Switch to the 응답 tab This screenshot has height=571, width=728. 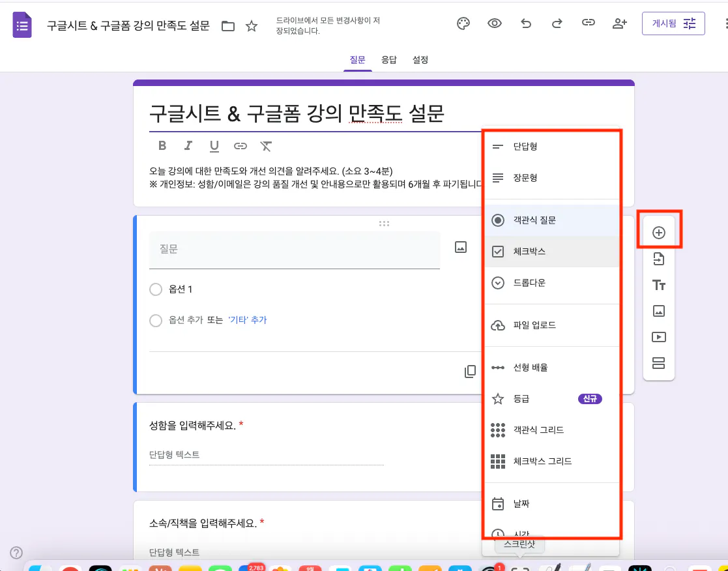point(389,60)
